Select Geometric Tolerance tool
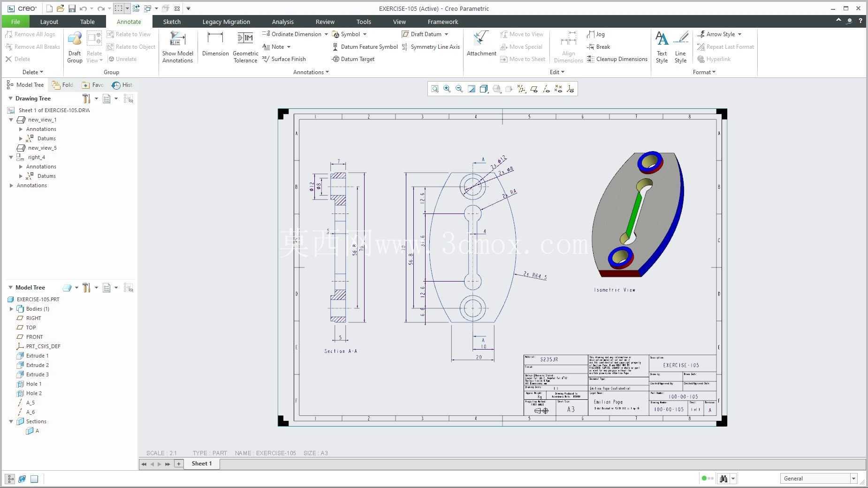The height and width of the screenshot is (488, 868). point(245,47)
